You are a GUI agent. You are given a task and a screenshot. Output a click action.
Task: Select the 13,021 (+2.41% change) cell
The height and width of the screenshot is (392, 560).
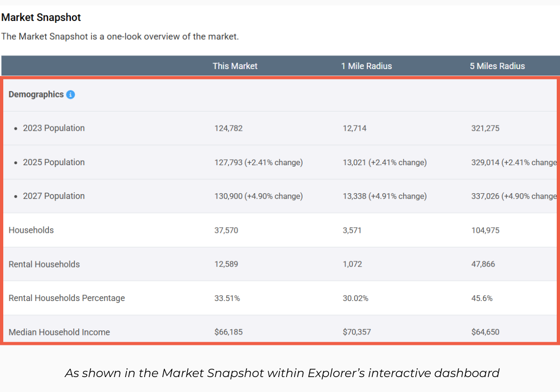tap(385, 162)
